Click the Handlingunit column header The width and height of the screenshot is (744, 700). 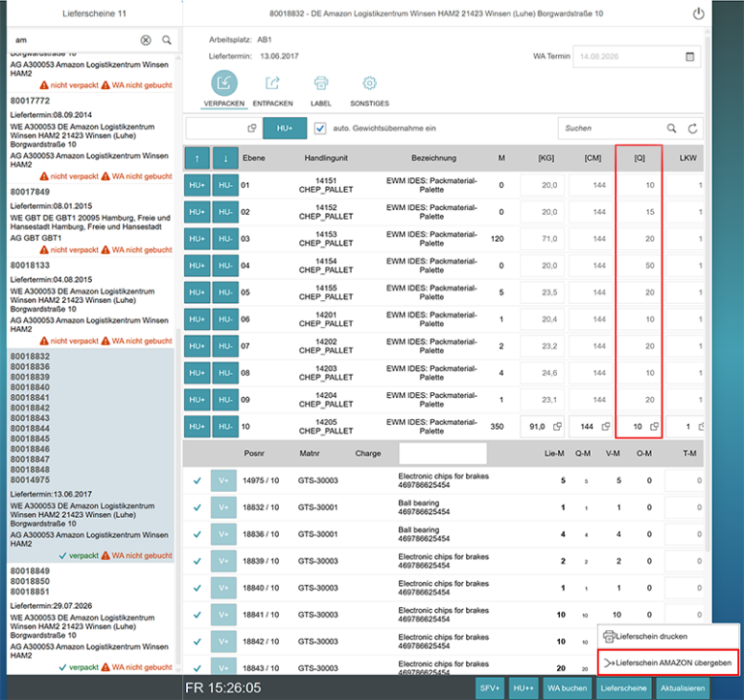tap(325, 158)
